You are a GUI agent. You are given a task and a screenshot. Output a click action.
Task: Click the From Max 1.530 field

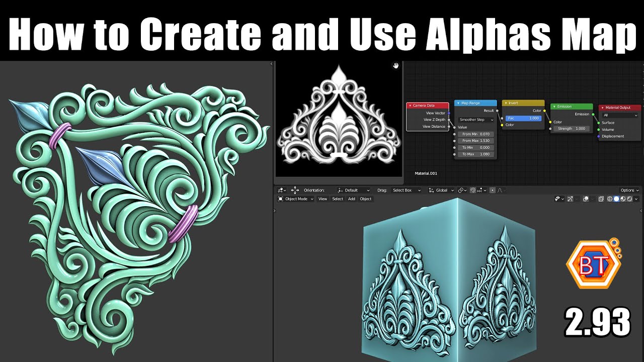(x=476, y=141)
